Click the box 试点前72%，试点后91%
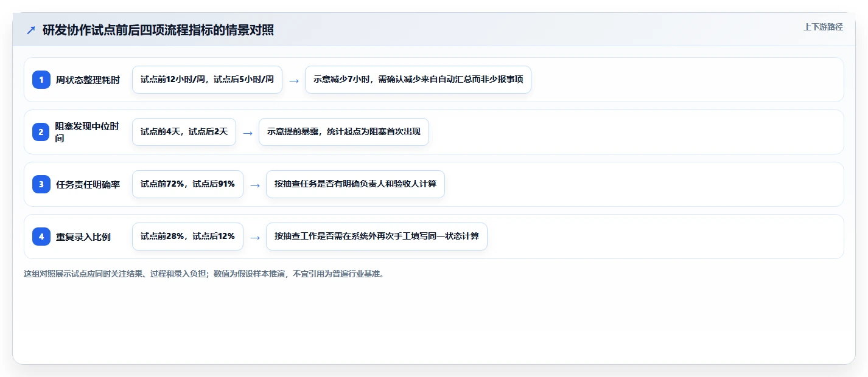This screenshot has height=377, width=868. coord(187,184)
